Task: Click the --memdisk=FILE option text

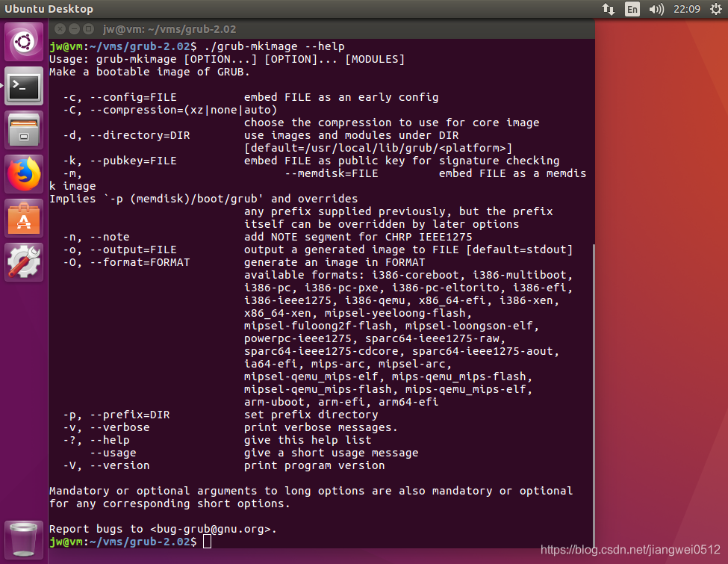Action: coord(332,173)
